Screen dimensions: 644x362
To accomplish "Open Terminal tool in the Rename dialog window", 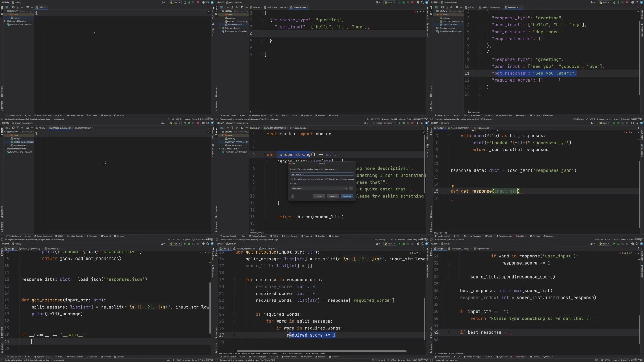I will tap(320, 236).
